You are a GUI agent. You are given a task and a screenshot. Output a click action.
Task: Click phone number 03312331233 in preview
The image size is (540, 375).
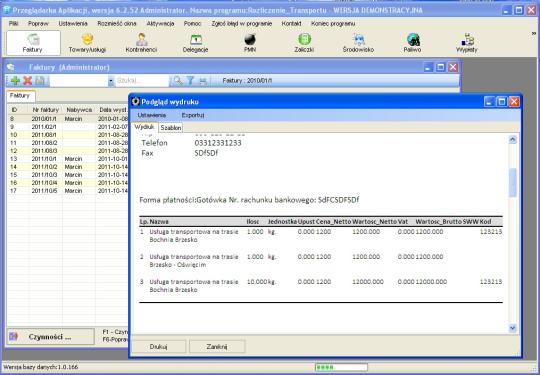pos(218,143)
